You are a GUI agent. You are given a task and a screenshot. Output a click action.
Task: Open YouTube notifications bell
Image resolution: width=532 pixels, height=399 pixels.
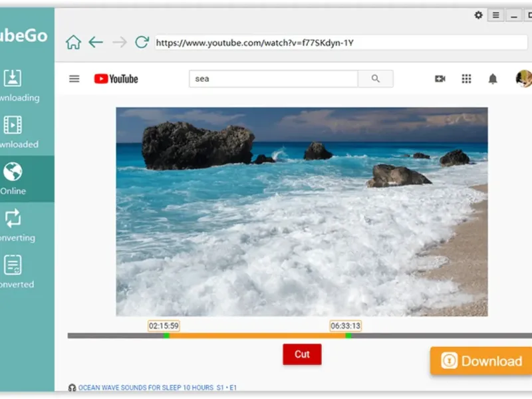[x=493, y=78]
